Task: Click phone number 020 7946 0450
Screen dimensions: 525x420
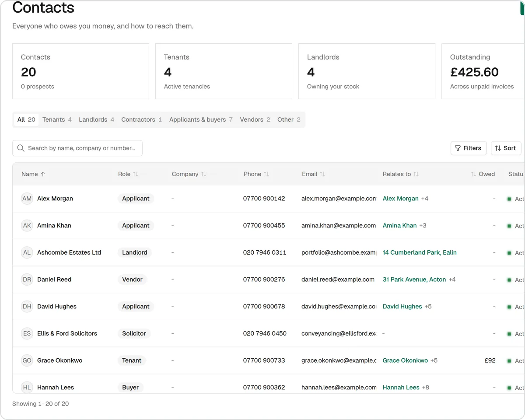Action: [x=265, y=333]
